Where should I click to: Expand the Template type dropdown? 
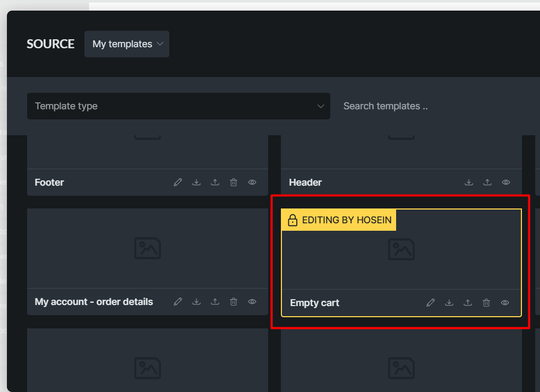[178, 106]
